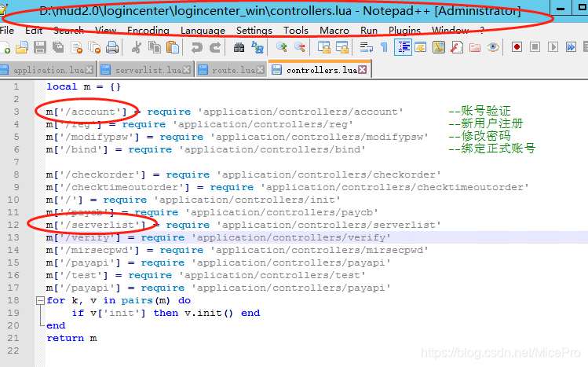The width and height of the screenshot is (588, 367).
Task: Zoom out with the magnifier minus icon
Action: pyautogui.click(x=300, y=47)
